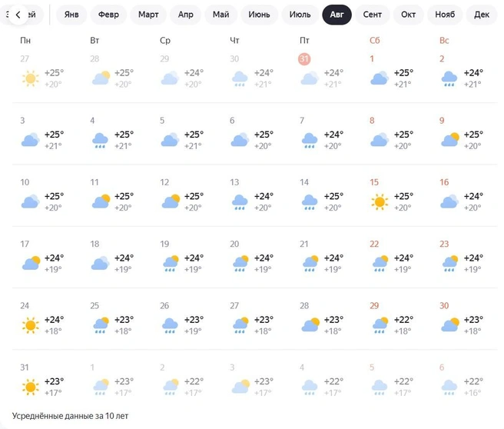Screen dimensions: 504x429
Task: Click the rain cloud icon on August 4
Action: (100, 140)
